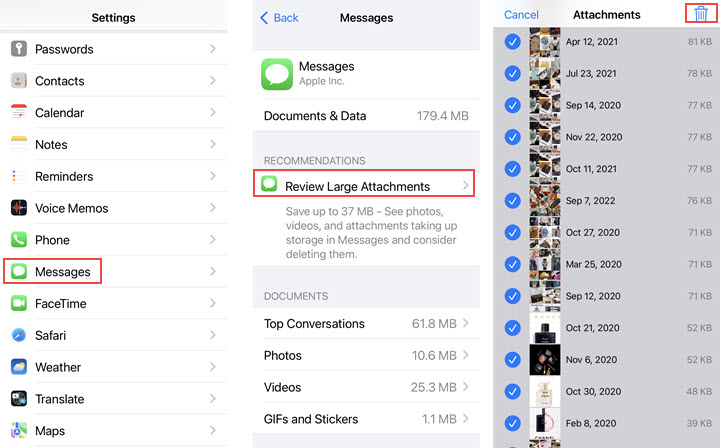Open the chevron beside Videos 25.3 MB
This screenshot has height=448, width=720.
(466, 387)
